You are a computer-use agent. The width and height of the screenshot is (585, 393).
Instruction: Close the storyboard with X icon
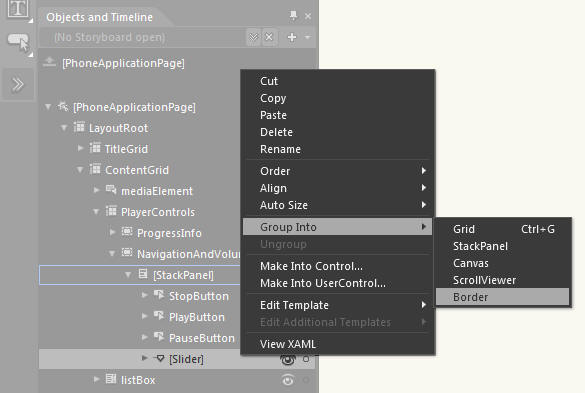269,37
